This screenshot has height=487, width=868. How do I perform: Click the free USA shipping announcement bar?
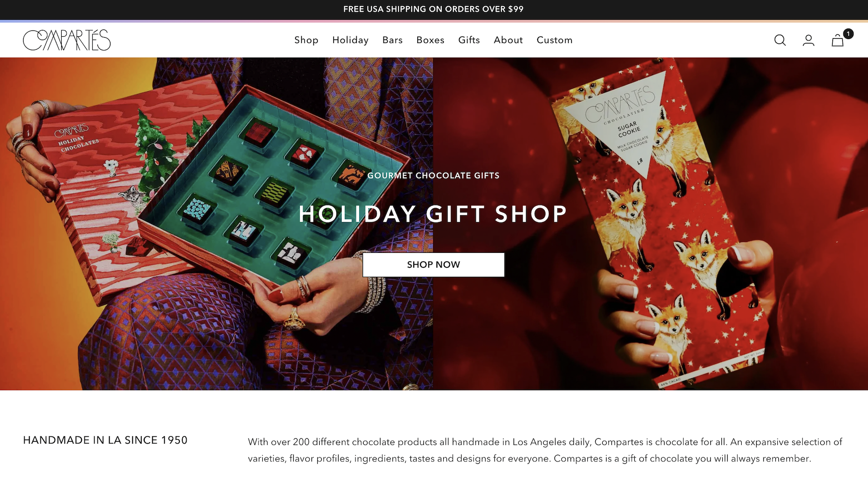click(434, 9)
